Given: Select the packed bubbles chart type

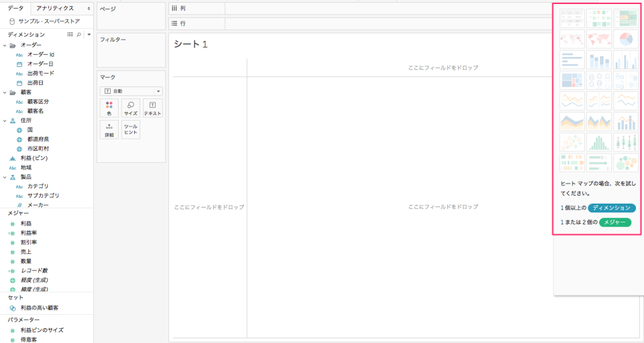Looking at the screenshot, I should [625, 163].
